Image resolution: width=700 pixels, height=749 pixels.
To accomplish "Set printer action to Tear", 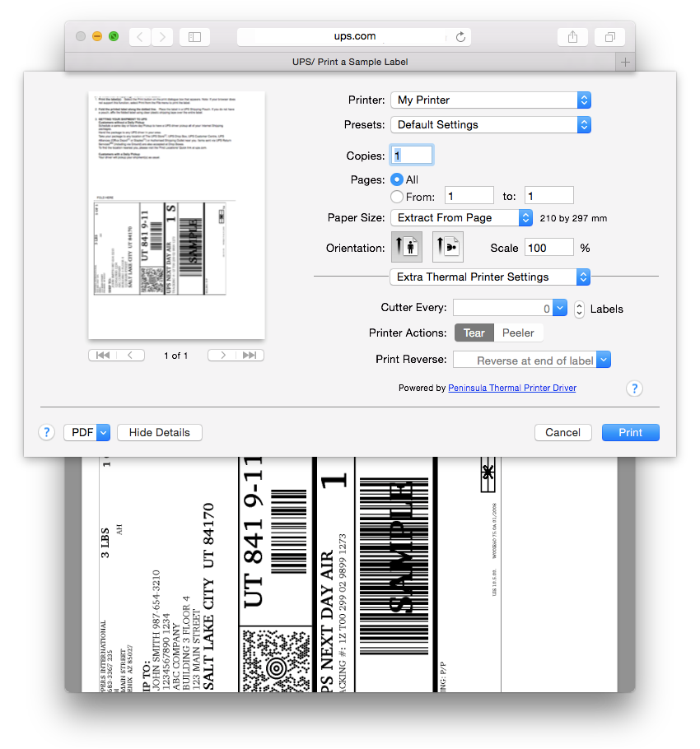I will [474, 333].
